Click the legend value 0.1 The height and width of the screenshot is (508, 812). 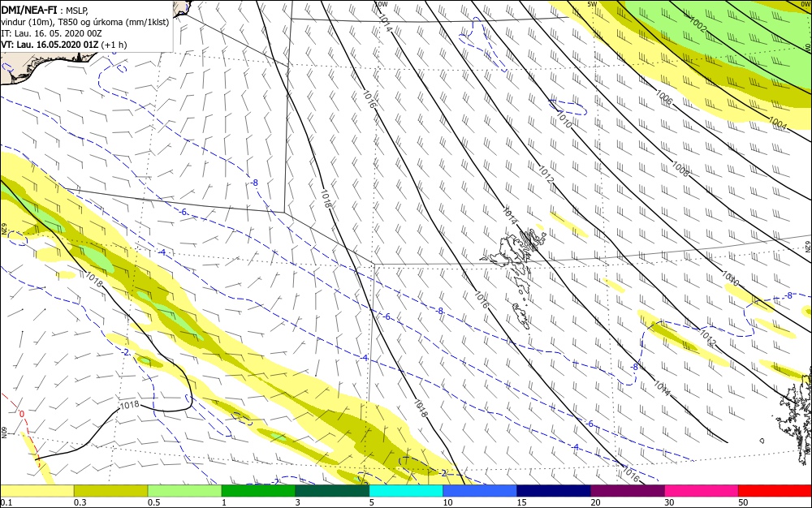(6, 502)
